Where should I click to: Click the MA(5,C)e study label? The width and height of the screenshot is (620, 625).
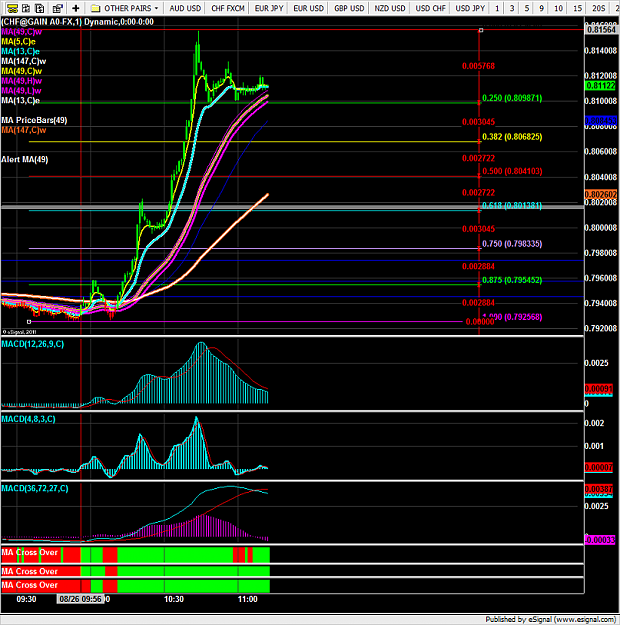tap(18, 41)
